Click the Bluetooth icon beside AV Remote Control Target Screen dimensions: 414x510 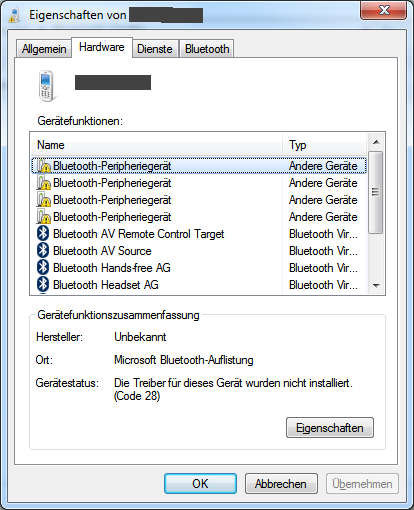click(43, 234)
